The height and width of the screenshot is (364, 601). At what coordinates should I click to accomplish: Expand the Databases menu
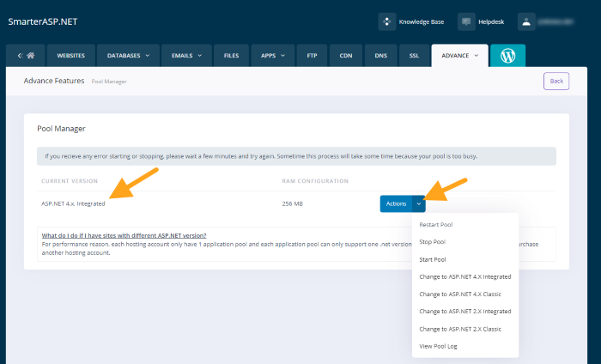(x=128, y=56)
